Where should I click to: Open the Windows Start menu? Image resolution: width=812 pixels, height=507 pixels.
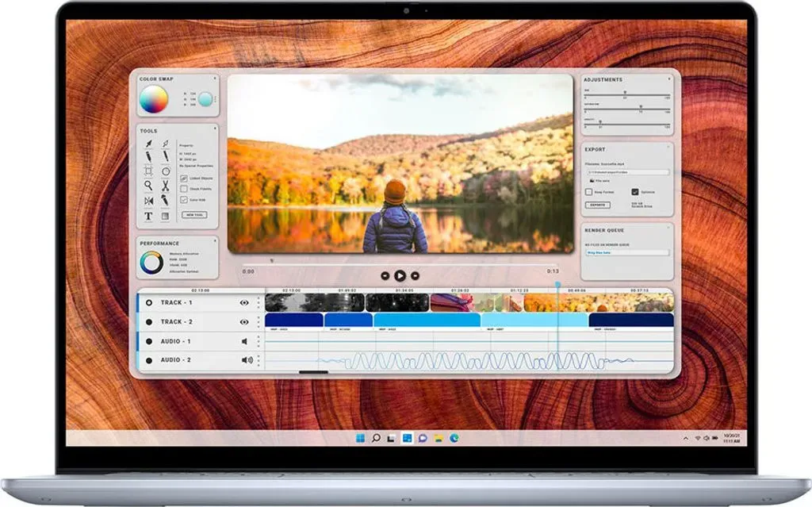point(361,437)
